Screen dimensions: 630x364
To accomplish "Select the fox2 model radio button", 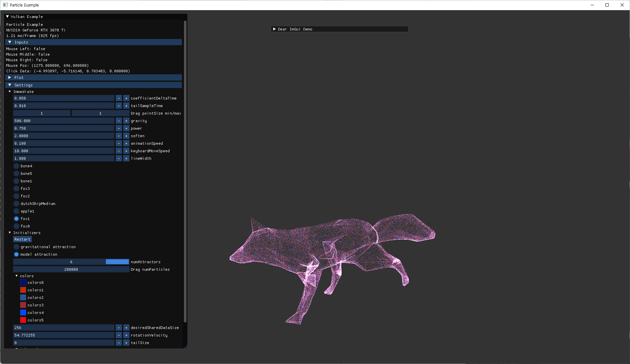I will click(16, 196).
